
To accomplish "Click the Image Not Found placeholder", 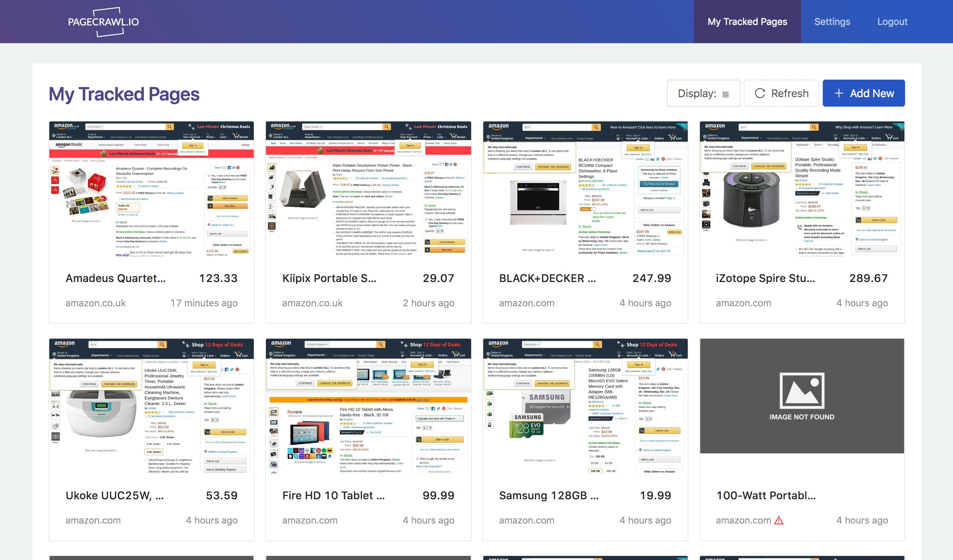I will [802, 396].
